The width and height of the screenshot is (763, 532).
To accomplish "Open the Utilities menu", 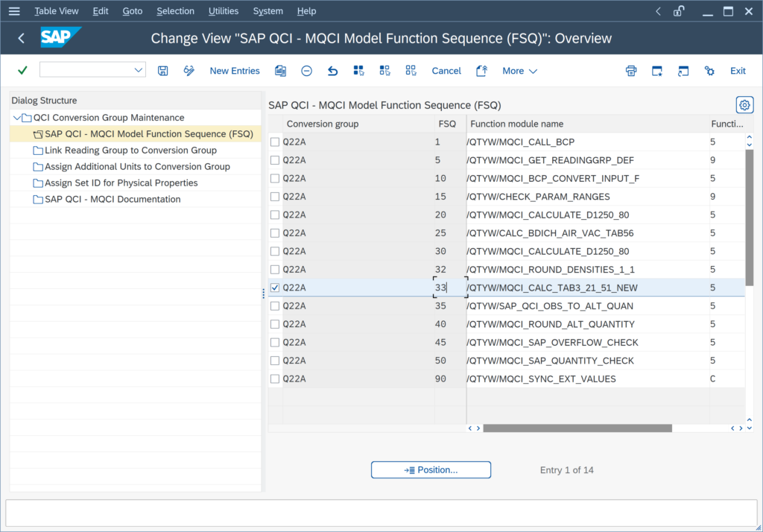I will click(x=224, y=10).
